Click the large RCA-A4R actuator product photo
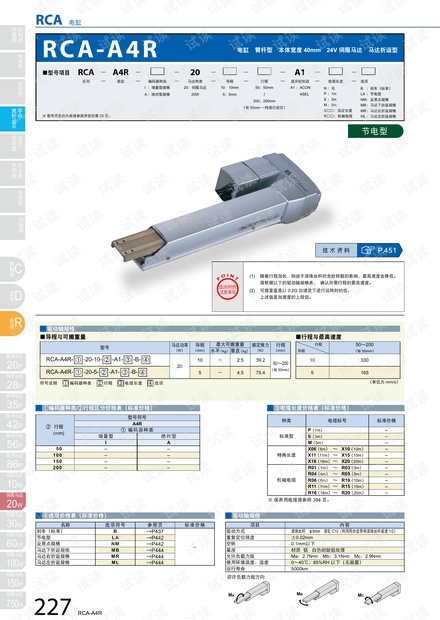 217,212
